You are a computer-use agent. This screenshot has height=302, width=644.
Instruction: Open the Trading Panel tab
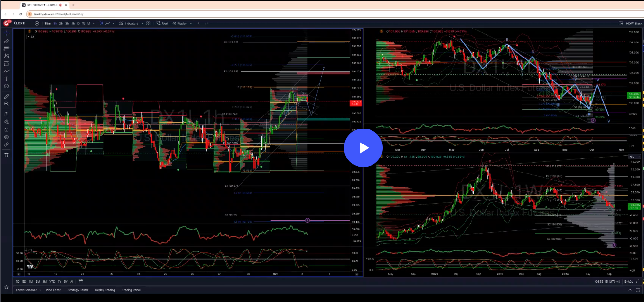pos(131,290)
